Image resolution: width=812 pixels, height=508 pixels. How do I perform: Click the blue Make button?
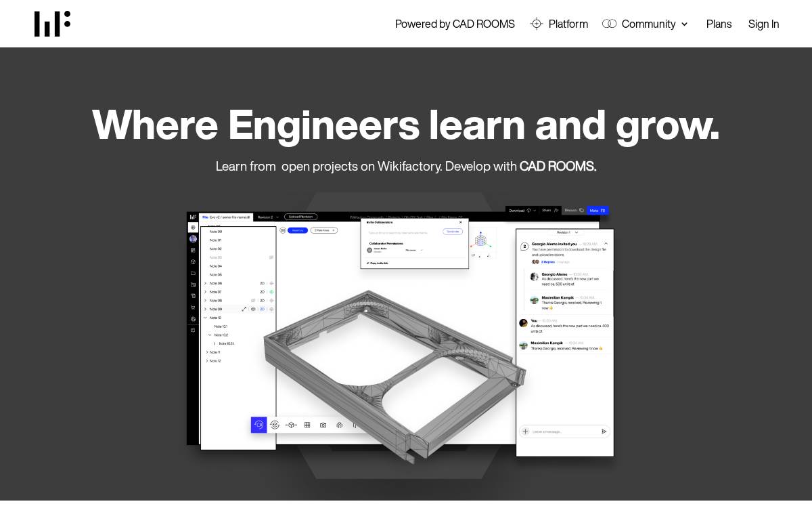point(597,211)
